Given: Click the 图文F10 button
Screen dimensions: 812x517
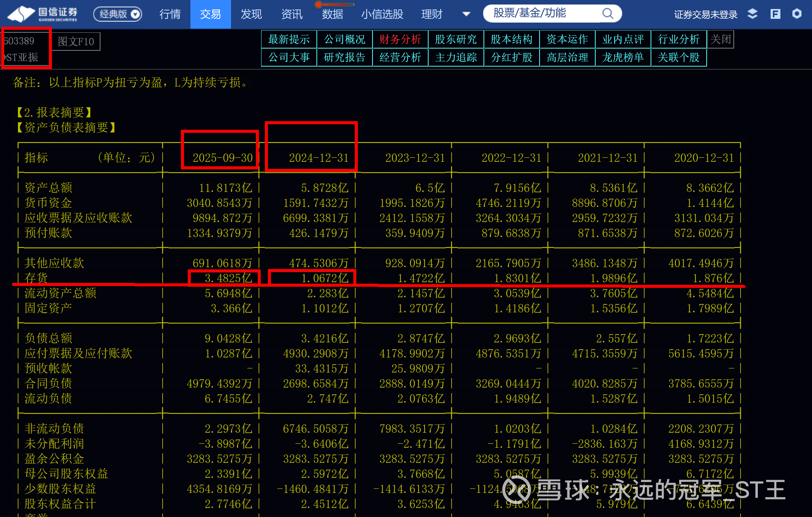Looking at the screenshot, I should click(x=76, y=41).
